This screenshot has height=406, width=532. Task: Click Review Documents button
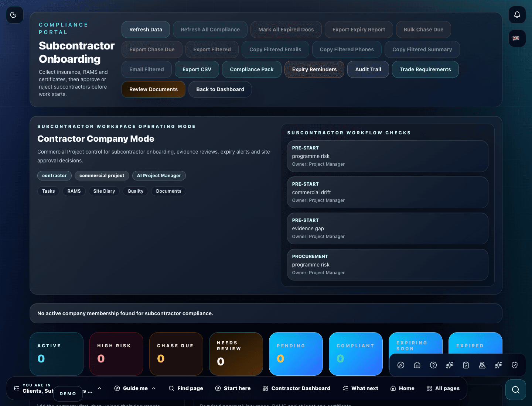tap(153, 89)
